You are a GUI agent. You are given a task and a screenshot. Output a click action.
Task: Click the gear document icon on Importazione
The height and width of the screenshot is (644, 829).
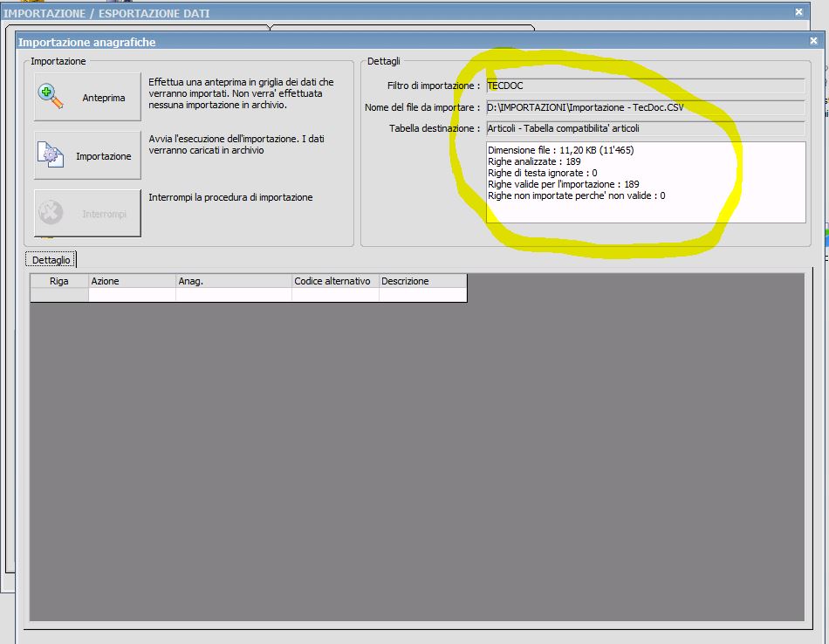51,155
